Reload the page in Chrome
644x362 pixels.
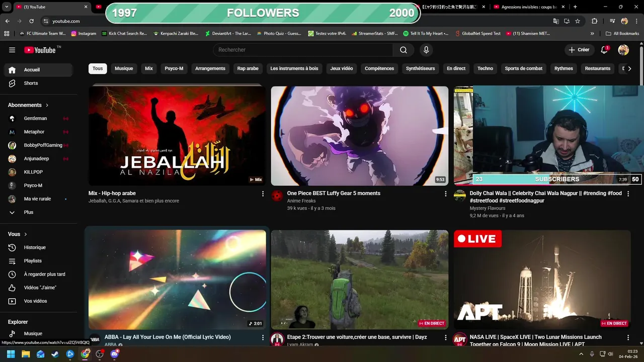(x=32, y=21)
